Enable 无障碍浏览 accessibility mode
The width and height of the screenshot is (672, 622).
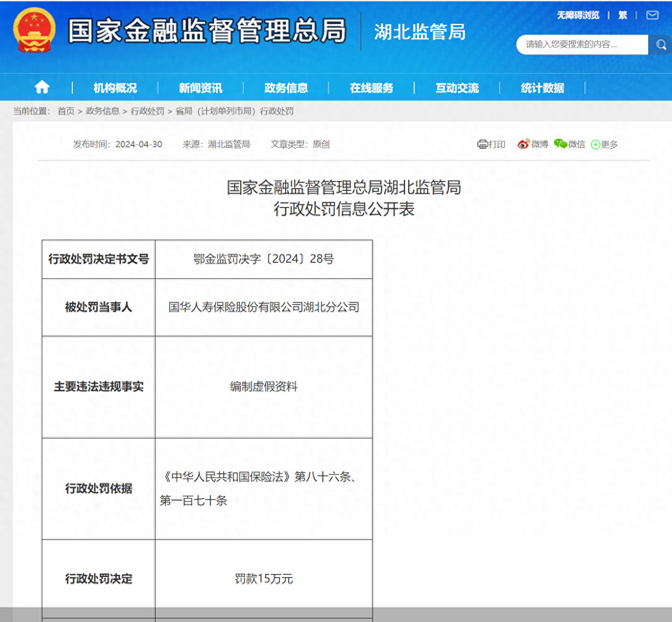point(578,15)
